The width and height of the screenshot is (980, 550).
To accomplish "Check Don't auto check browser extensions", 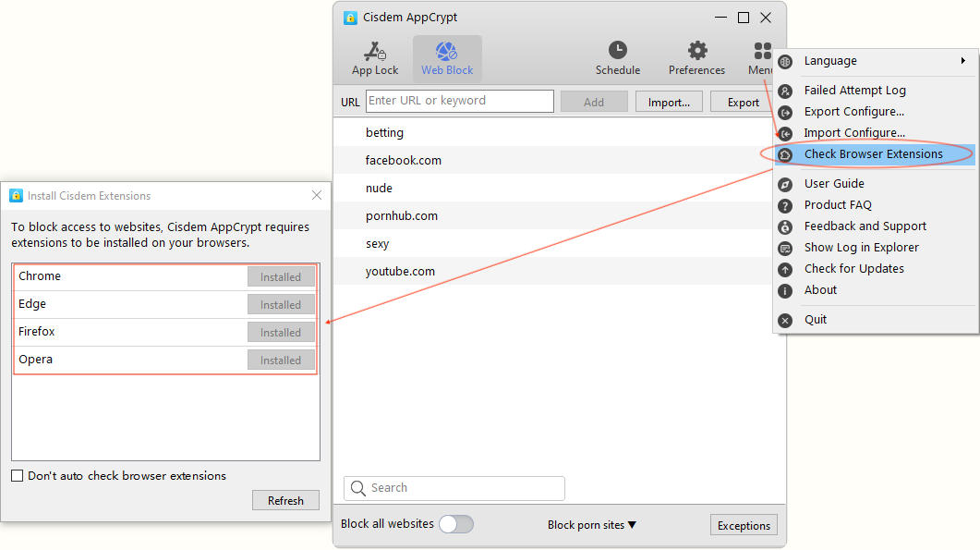I will [x=18, y=476].
